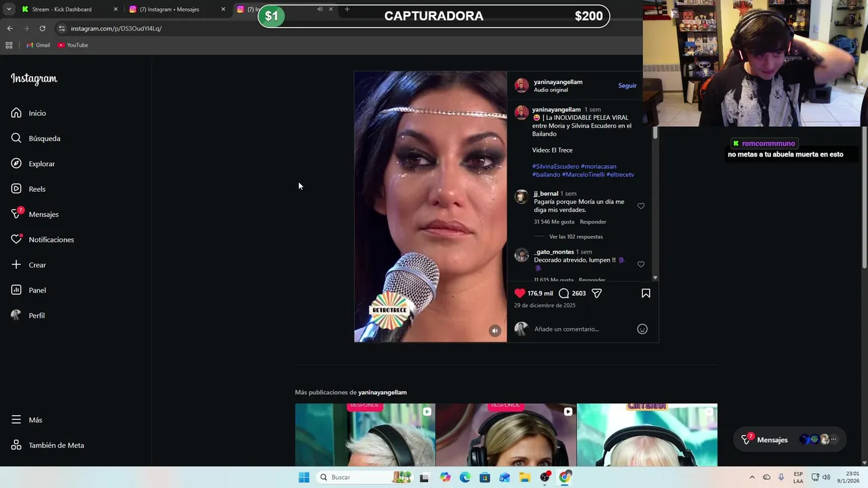Click the comments panel scrollbar
Screen dimensions: 868x488
pyautogui.click(x=655, y=133)
